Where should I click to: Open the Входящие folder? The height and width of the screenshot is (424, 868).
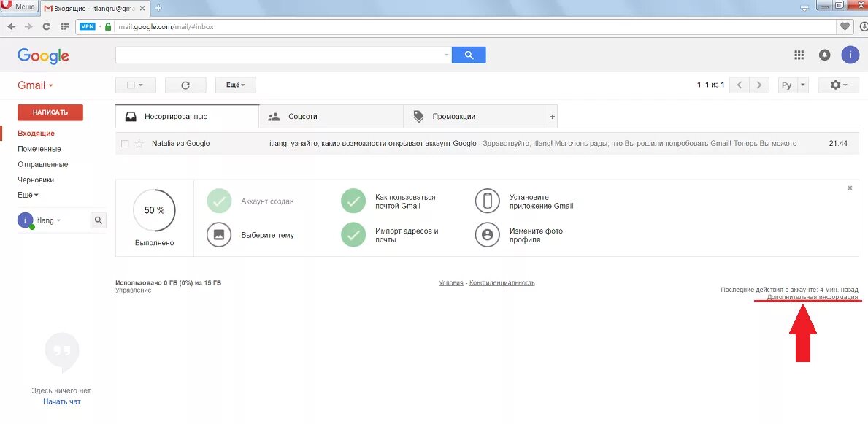click(x=36, y=134)
